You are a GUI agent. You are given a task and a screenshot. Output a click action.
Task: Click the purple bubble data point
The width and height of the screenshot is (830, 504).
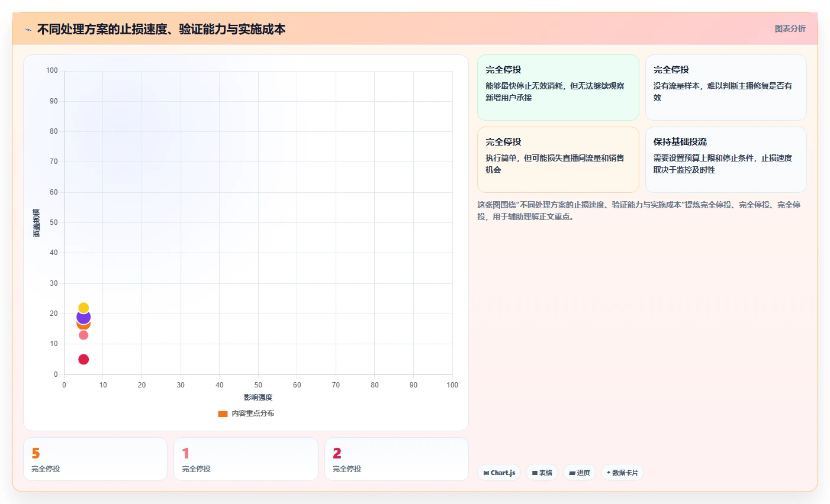pyautogui.click(x=83, y=316)
